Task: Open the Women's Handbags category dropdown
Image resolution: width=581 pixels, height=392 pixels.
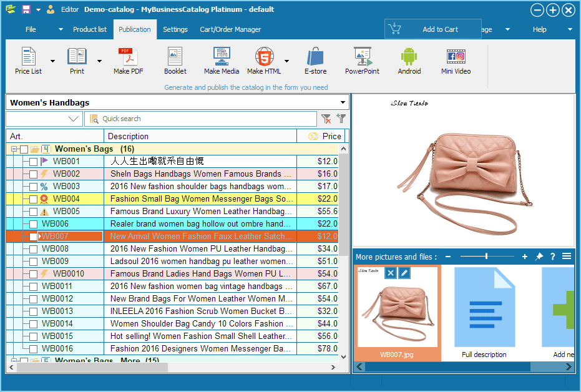Action: [x=343, y=102]
